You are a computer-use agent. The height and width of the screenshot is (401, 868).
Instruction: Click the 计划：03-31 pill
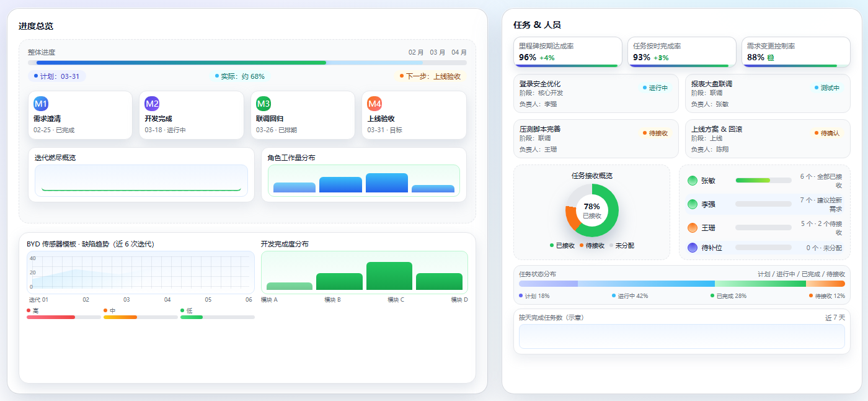[x=56, y=76]
